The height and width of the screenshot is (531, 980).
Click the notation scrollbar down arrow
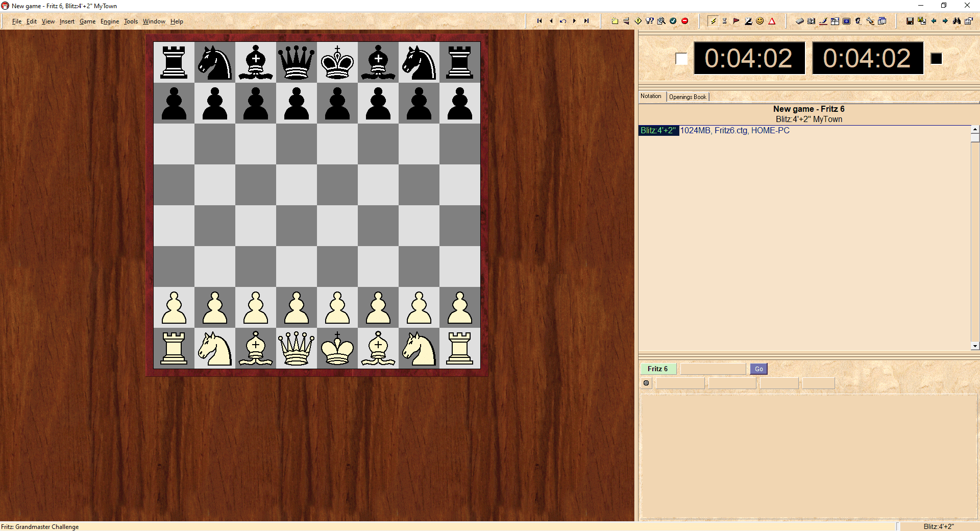[x=975, y=346]
